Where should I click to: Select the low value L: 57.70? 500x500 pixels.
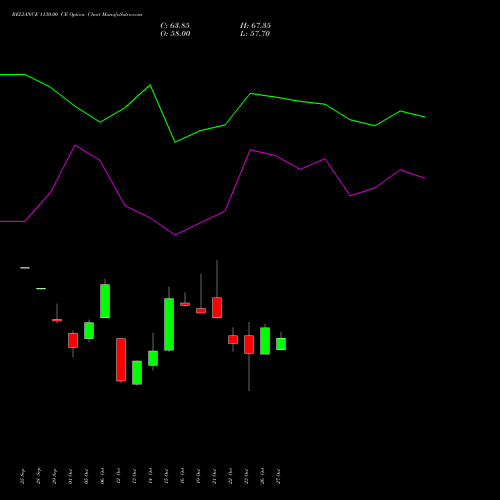(255, 34)
